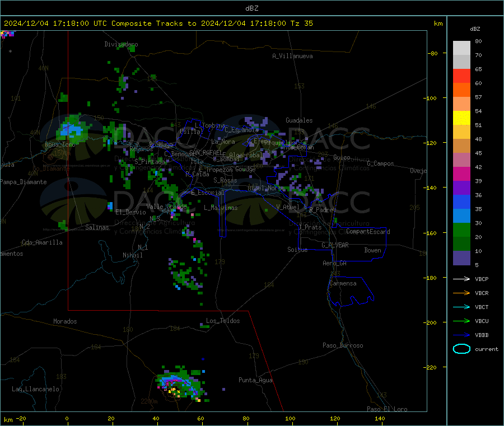Click the blue VBBB arrow legend icon
Viewport: 504px width, 426px height.
point(461,335)
